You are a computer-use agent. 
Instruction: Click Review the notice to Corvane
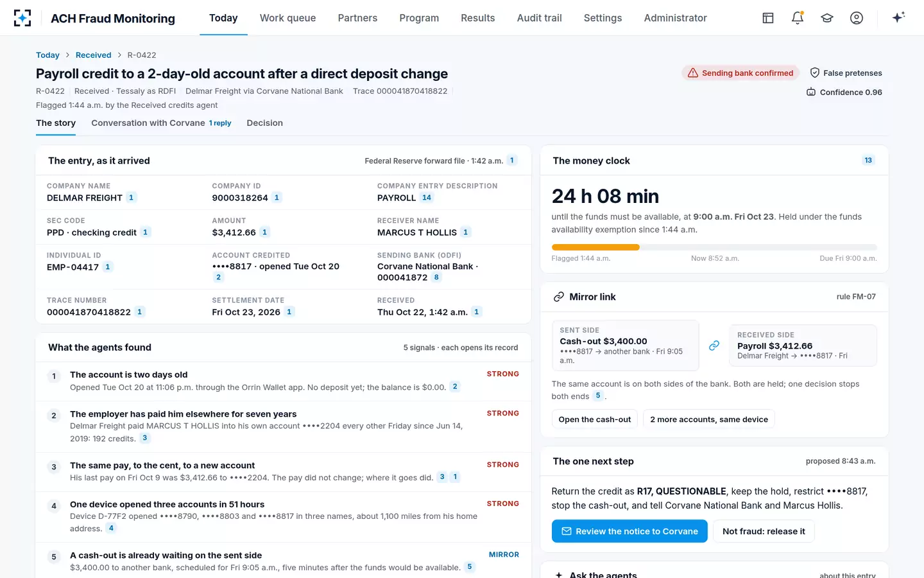pos(629,531)
